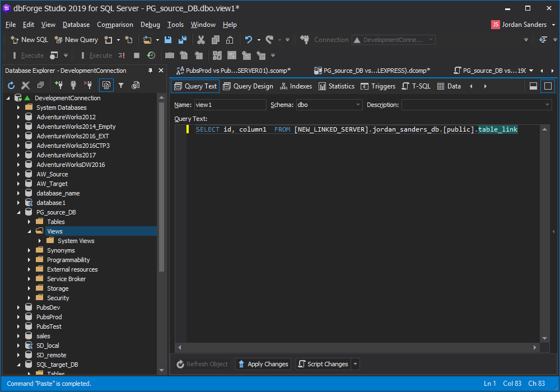Open the PG_source_DB dcomp document tab

[x=371, y=71]
